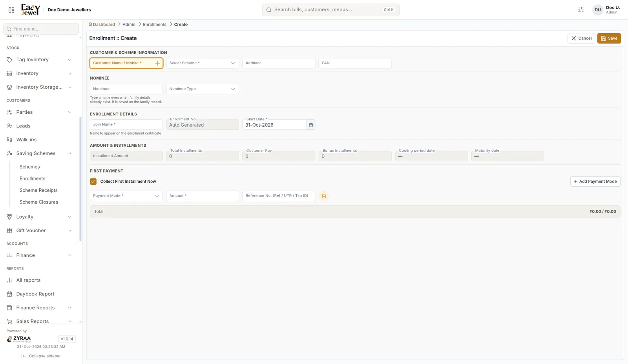628x364 pixels.
Task: Focus the Find menu search box
Action: (x=41, y=29)
